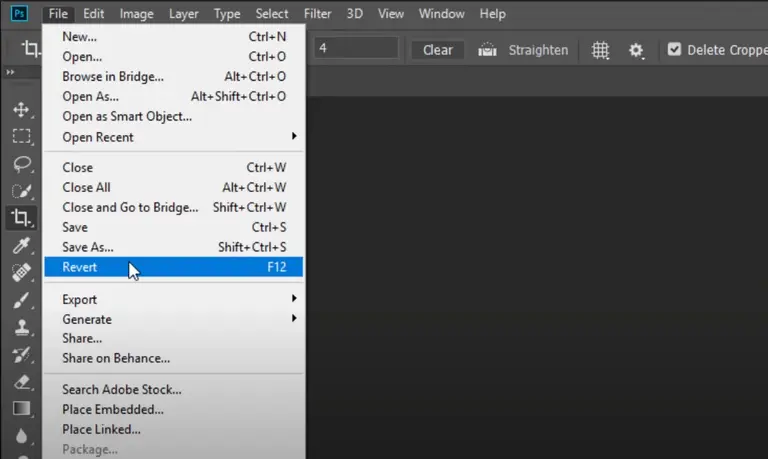
Task: Select the Clone Stamp tool
Action: tap(22, 327)
